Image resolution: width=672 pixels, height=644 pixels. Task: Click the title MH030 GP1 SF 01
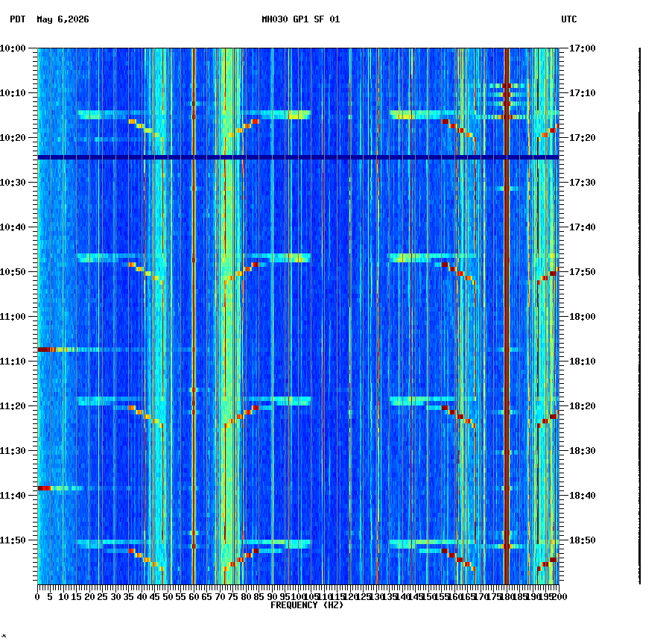[x=301, y=19]
